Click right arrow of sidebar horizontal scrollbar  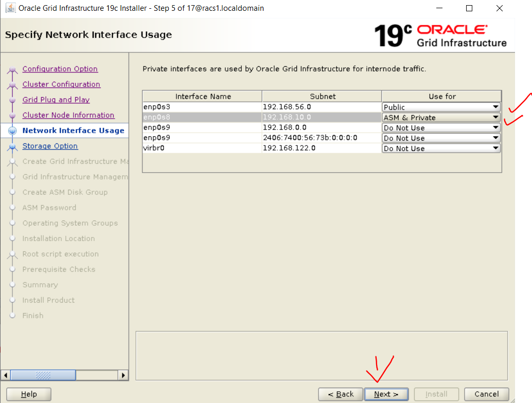(x=123, y=375)
